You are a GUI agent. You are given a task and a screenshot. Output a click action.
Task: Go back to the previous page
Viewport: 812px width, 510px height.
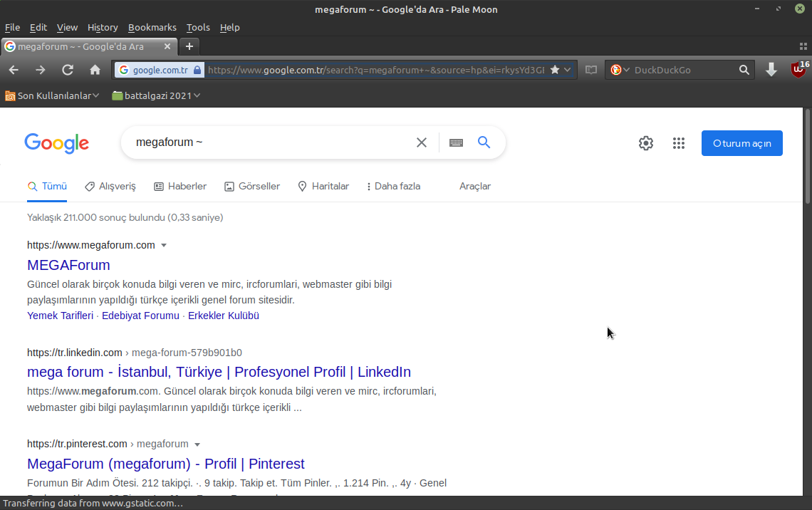14,70
